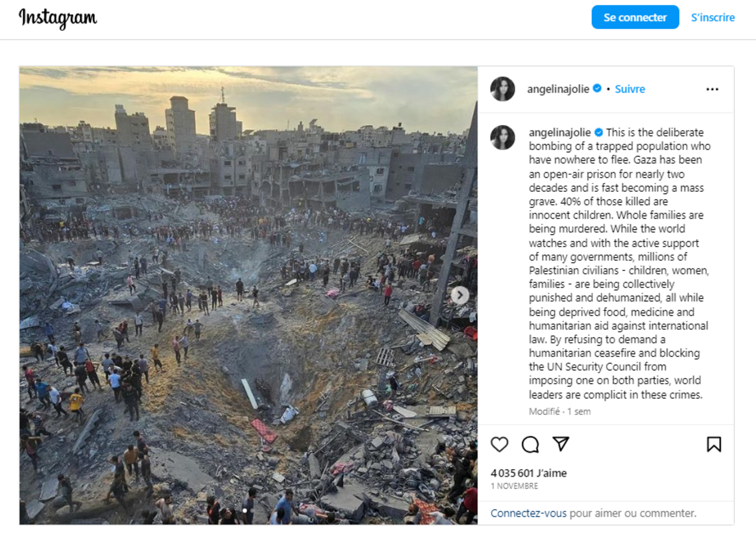View the 4 035 601 J'aime likes list
Viewport: 756px width, 534px height.
(x=529, y=473)
